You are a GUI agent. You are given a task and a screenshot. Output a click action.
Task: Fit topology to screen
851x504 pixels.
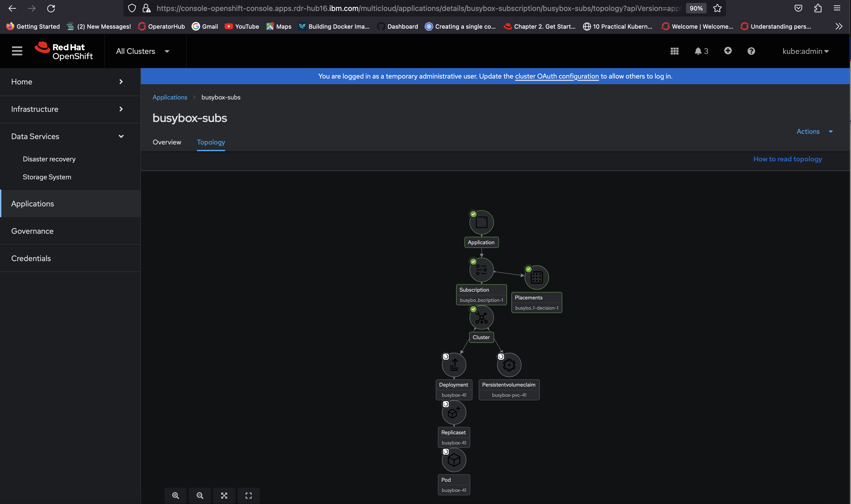[224, 495]
